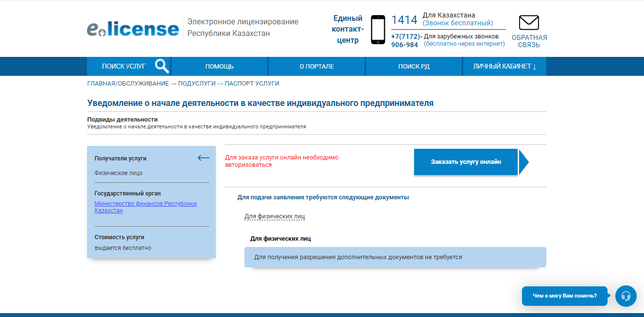Open the Поиск РД menu item
644x317 pixels.
[x=414, y=67]
